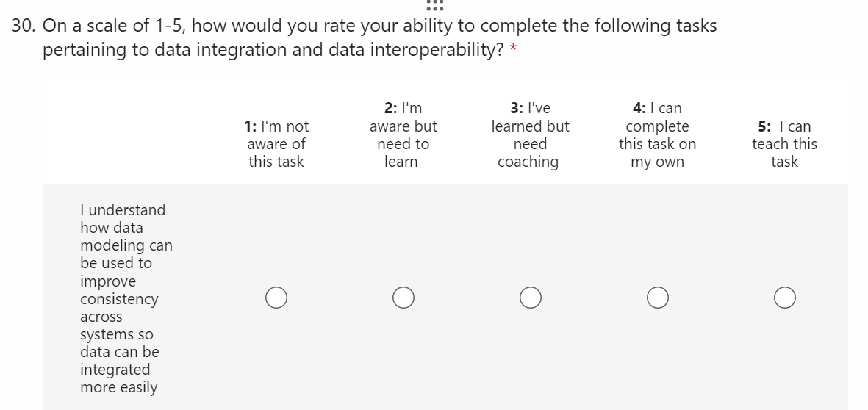This screenshot has width=868, height=410.
Task: Mark radio option 5: I can teach this task
Action: 784,298
